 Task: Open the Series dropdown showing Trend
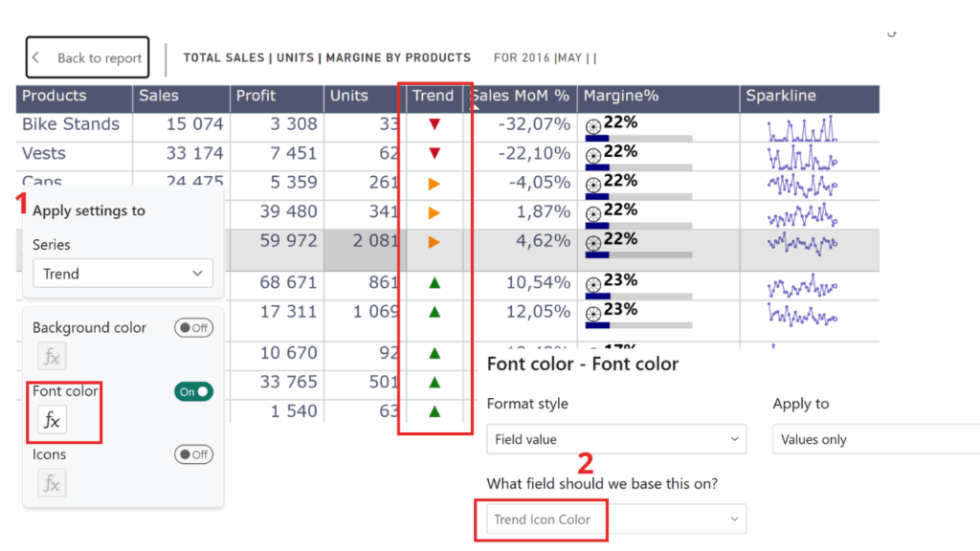tap(122, 274)
